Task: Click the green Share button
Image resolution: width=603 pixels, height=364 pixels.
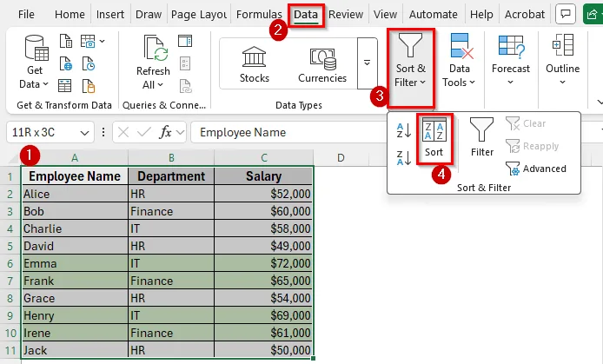Action: (x=593, y=14)
